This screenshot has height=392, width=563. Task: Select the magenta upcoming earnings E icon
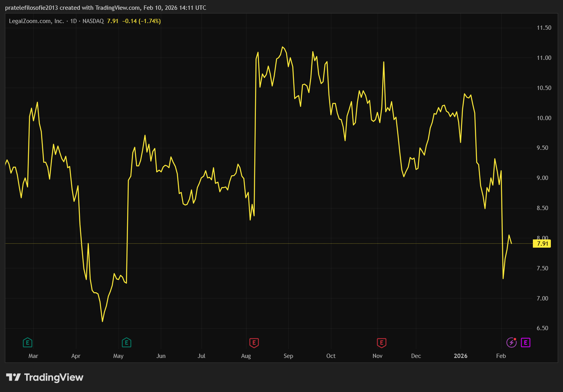tap(525, 343)
